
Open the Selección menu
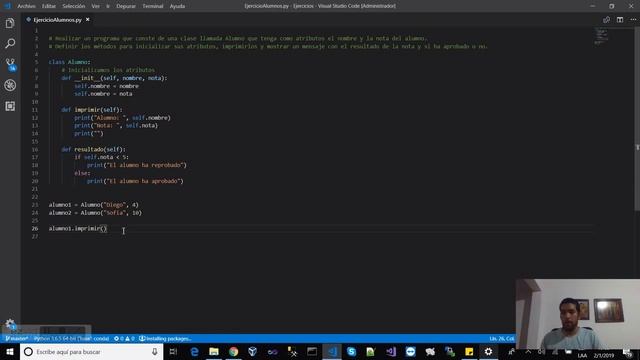pos(73,6)
